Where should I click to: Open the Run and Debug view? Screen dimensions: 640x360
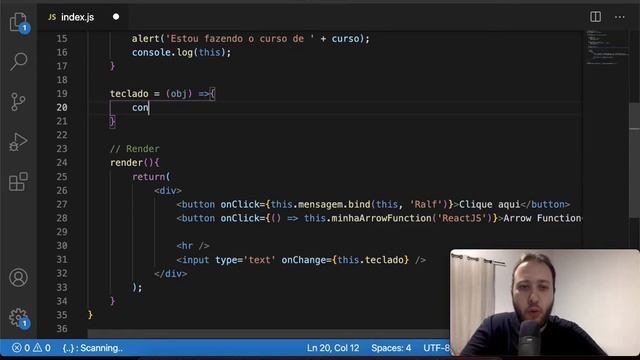tap(18, 142)
